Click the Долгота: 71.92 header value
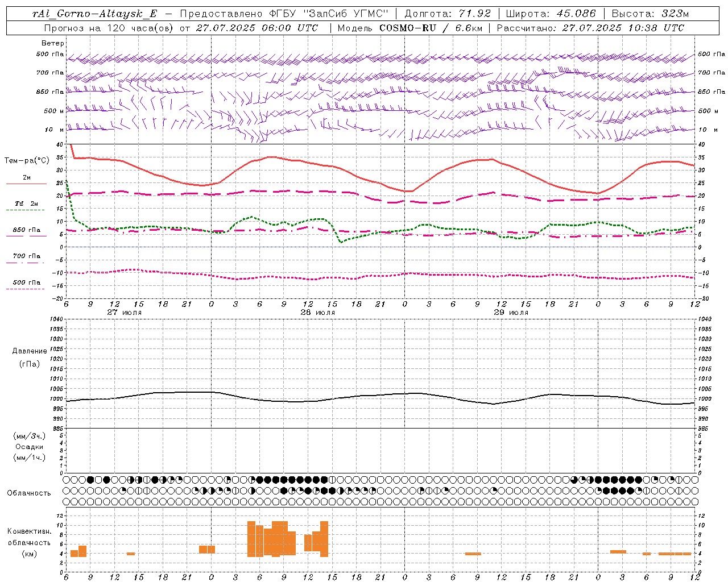 coord(448,14)
